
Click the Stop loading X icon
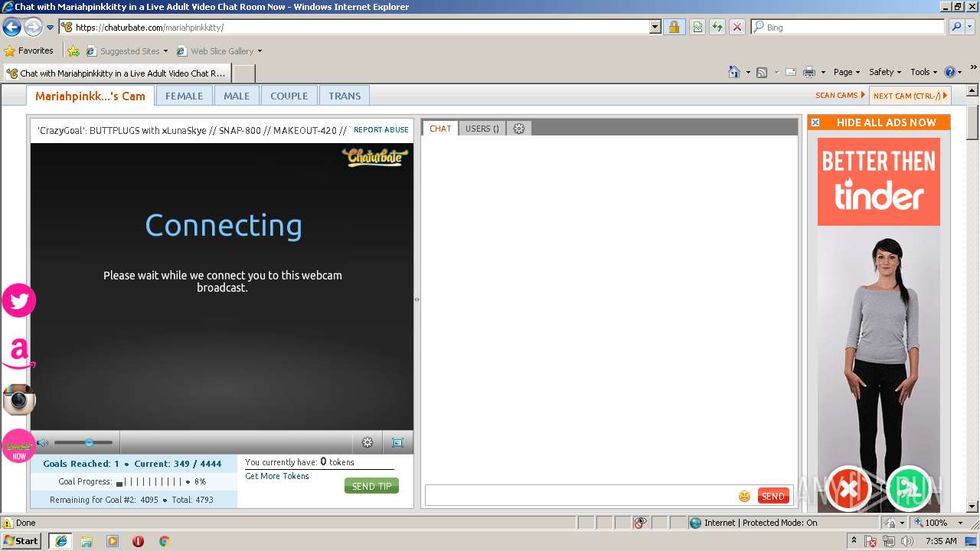pos(737,28)
